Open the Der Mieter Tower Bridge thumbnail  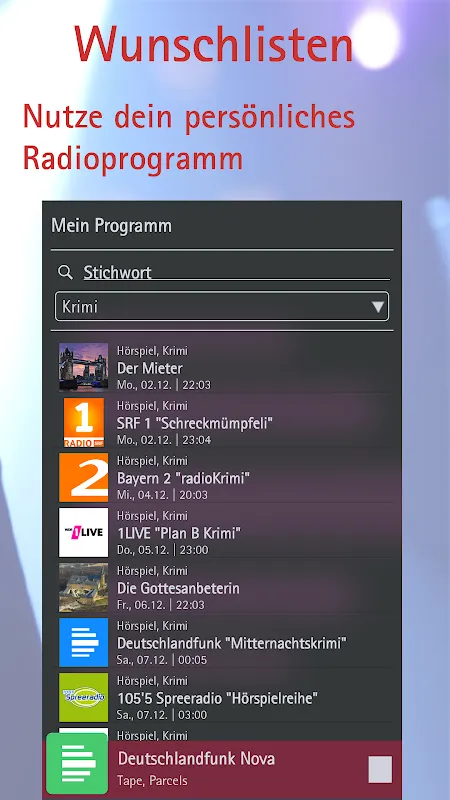tap(84, 367)
